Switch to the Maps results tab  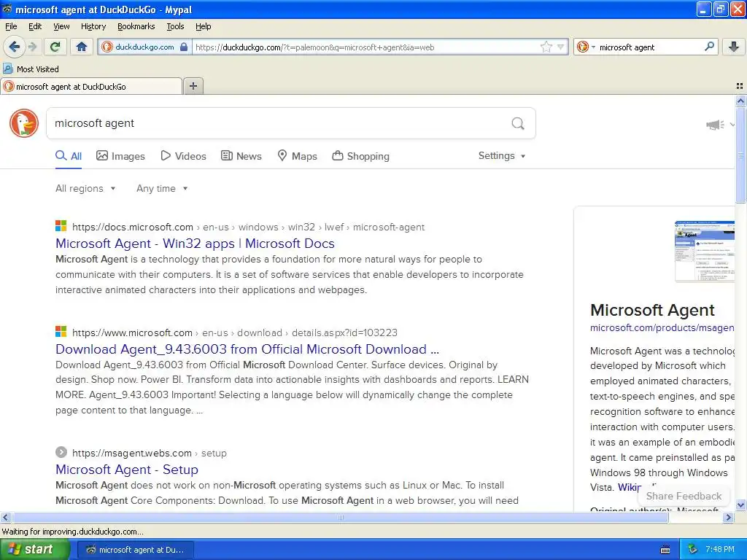[298, 156]
